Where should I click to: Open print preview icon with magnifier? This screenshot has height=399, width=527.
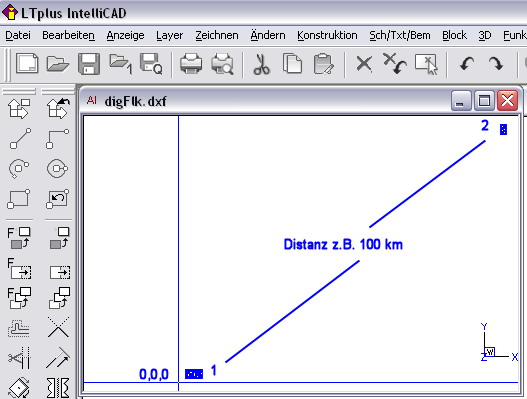pos(222,63)
